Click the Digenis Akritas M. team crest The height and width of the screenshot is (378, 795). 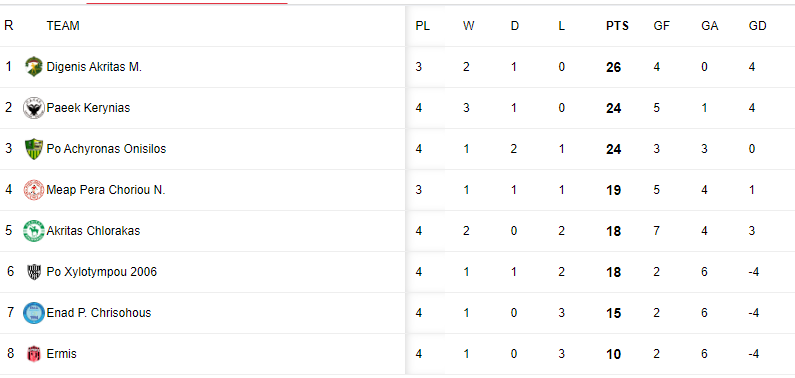[34, 67]
